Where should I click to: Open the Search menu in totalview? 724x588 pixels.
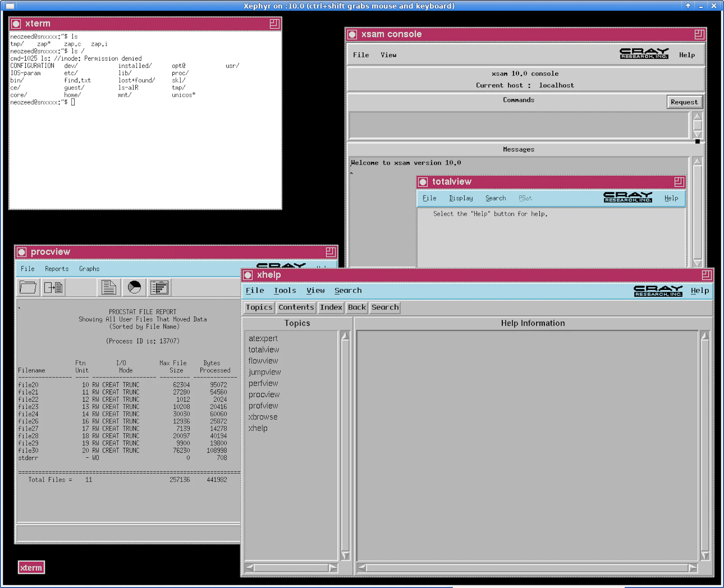click(495, 198)
